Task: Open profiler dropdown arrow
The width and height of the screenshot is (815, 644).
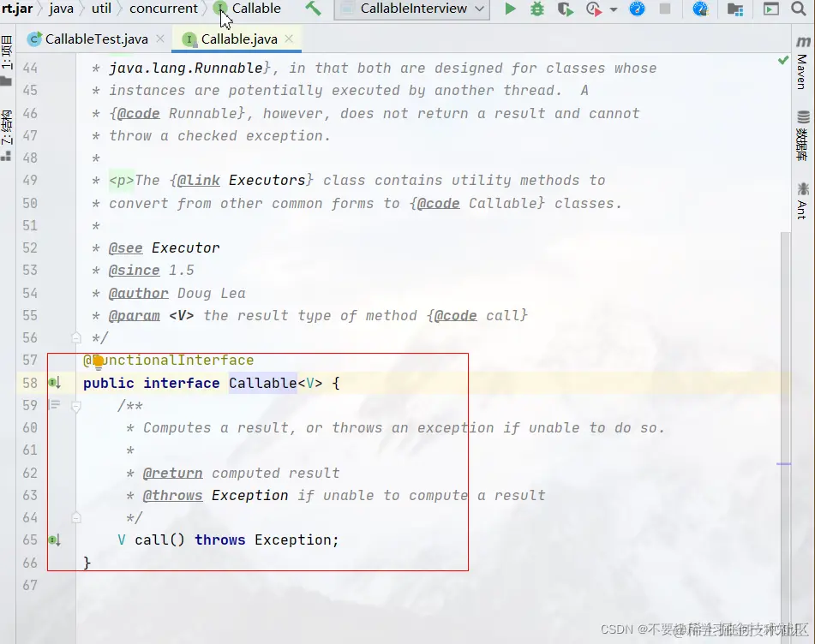Action: point(614,9)
